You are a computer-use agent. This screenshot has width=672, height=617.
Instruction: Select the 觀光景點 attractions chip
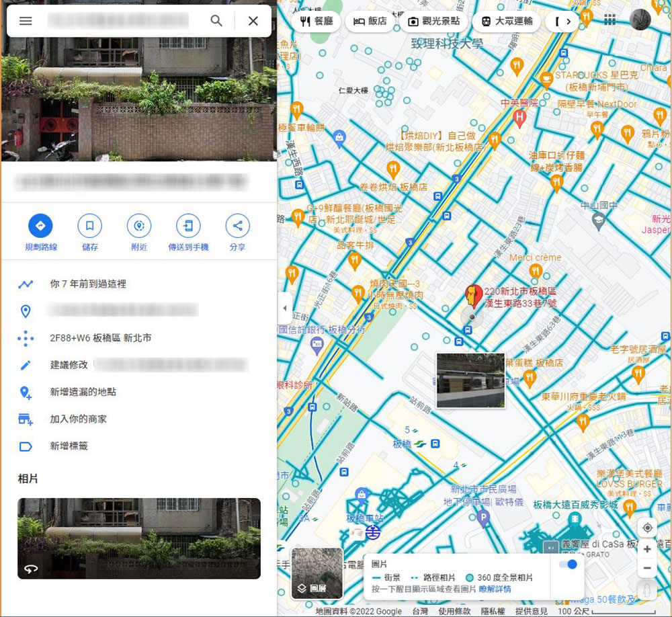[433, 22]
